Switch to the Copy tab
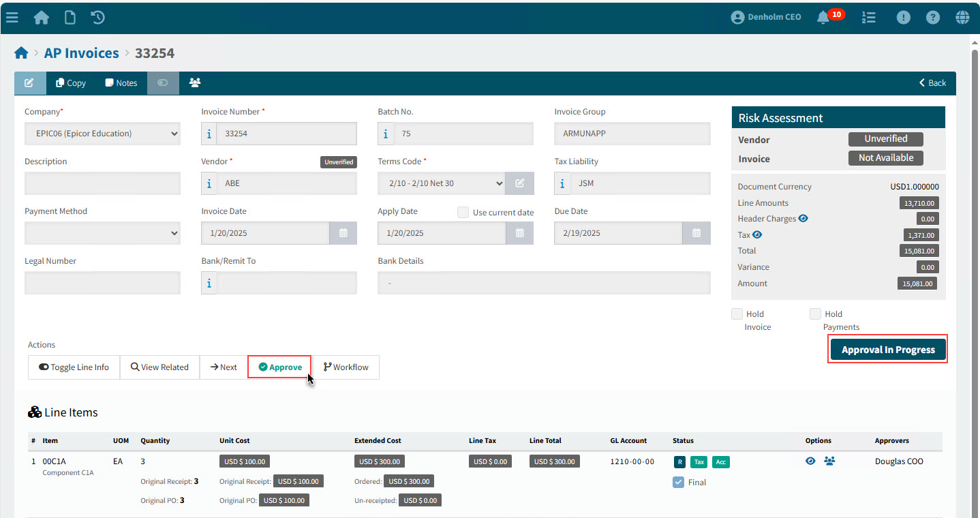Viewport: 980px width, 518px height. 70,82
